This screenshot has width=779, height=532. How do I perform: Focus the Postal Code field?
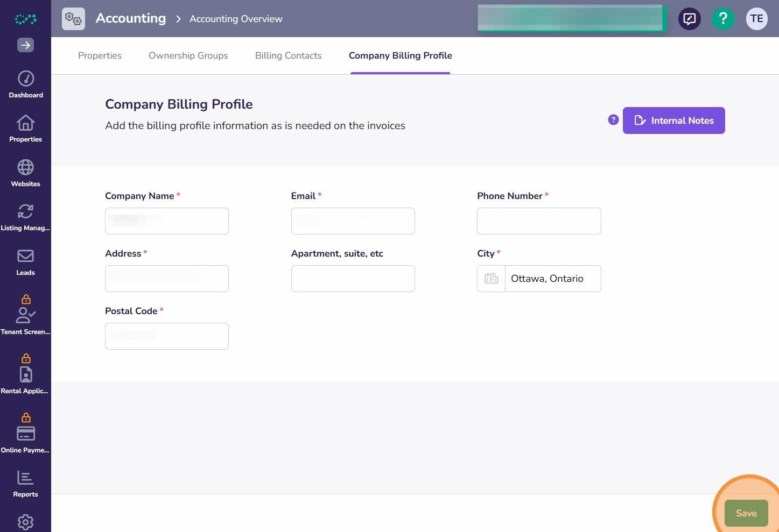167,336
